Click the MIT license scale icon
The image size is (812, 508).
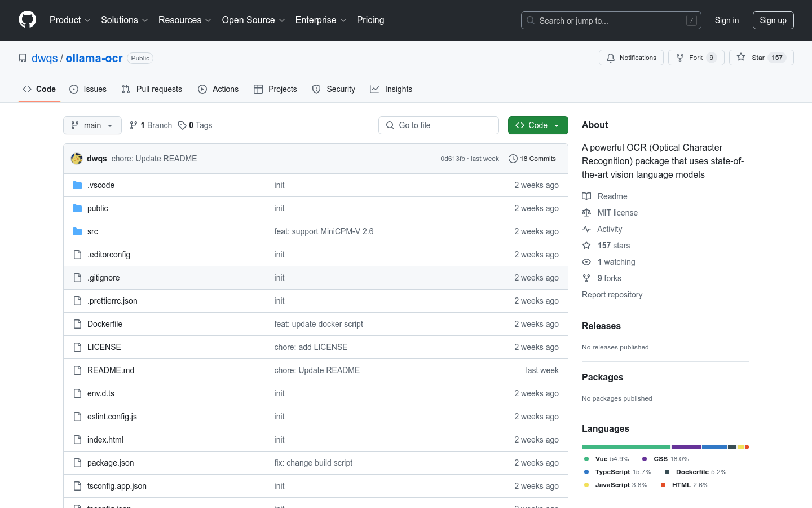586,213
